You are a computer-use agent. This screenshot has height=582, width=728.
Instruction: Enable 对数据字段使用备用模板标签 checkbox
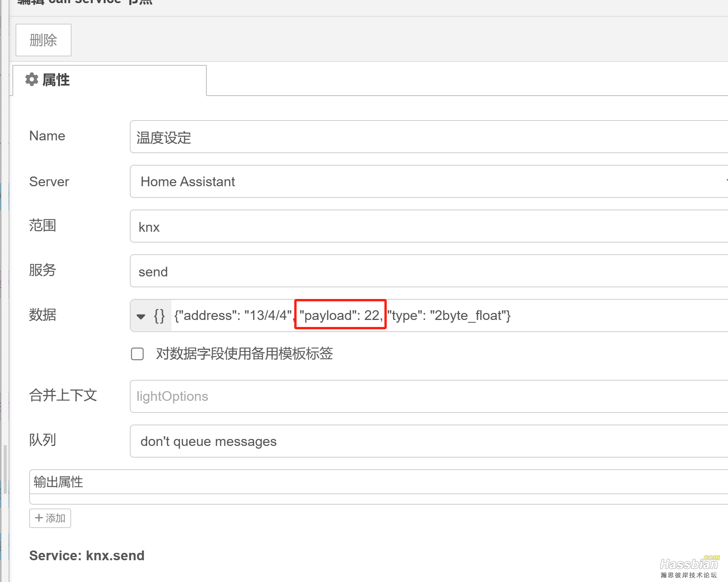[137, 354]
